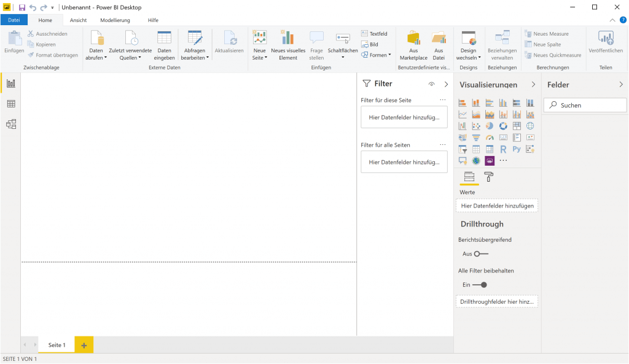Image resolution: width=629 pixels, height=364 pixels.
Task: Insert an R script visual
Action: coord(504,149)
